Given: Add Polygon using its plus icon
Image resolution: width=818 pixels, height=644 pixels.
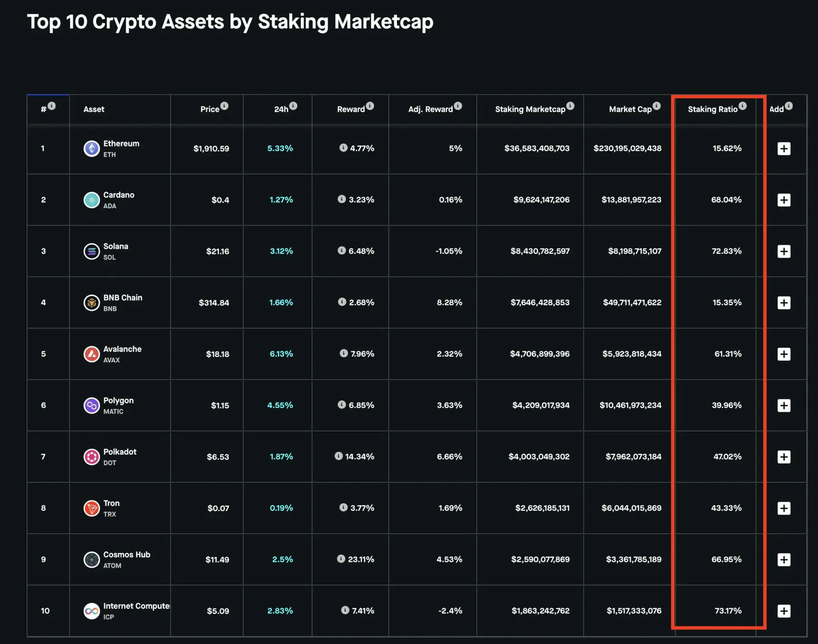Looking at the screenshot, I should click(784, 405).
